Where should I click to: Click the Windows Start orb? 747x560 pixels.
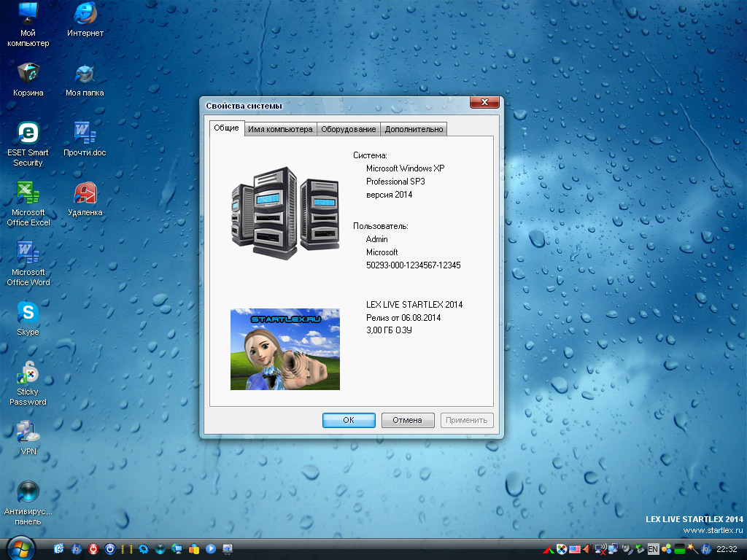(x=21, y=548)
